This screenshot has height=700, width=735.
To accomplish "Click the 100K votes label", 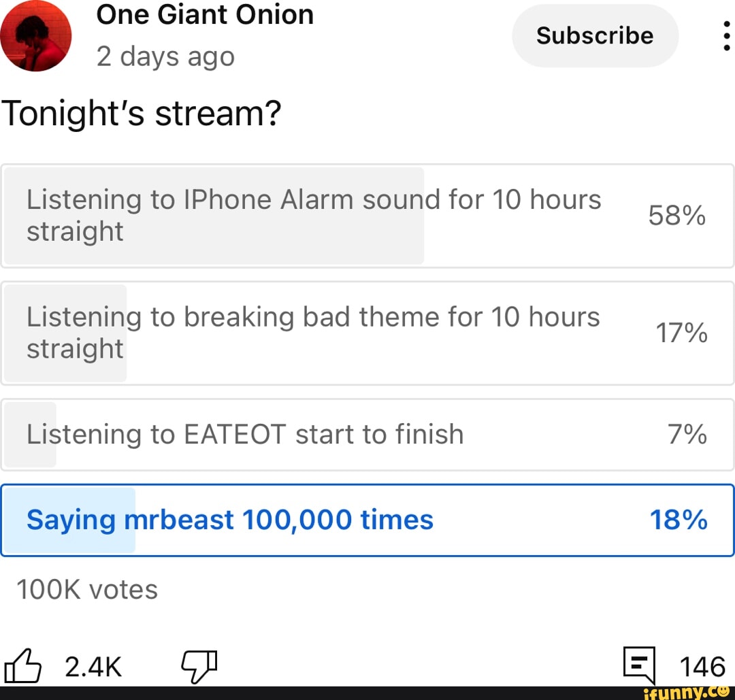I will (87, 589).
